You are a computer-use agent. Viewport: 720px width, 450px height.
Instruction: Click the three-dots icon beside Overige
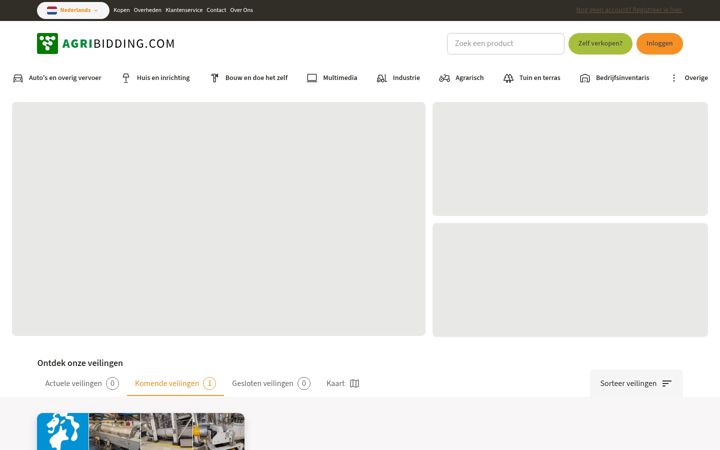click(x=674, y=78)
